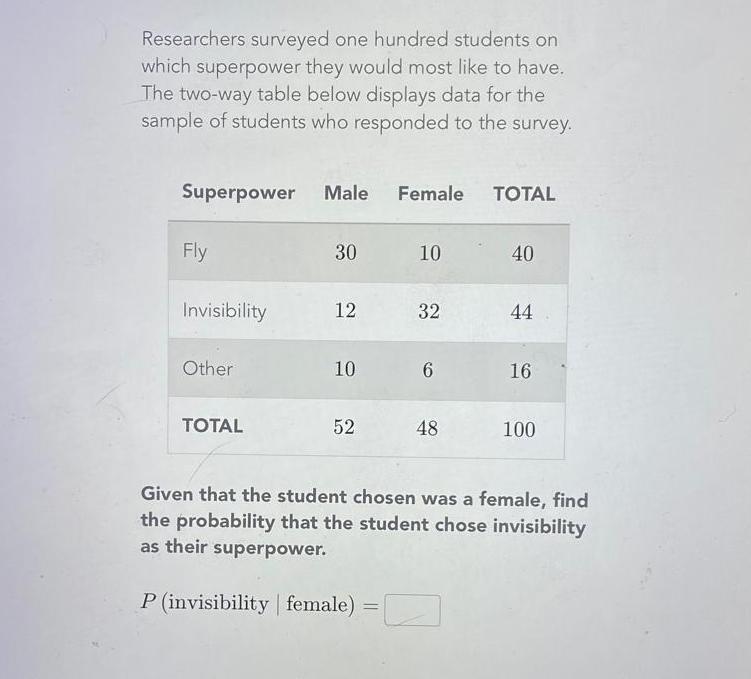Select the Female Other cell showing 6
This screenshot has width=751, height=679.
(428, 370)
